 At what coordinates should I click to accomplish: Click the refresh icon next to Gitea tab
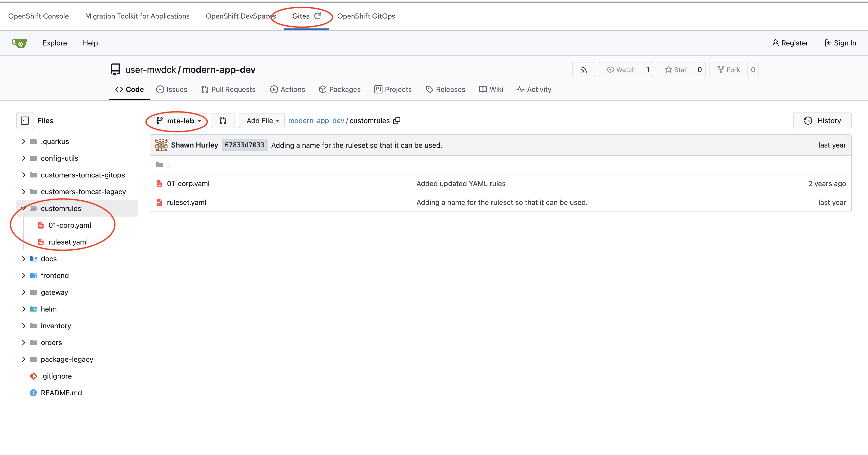click(x=317, y=15)
